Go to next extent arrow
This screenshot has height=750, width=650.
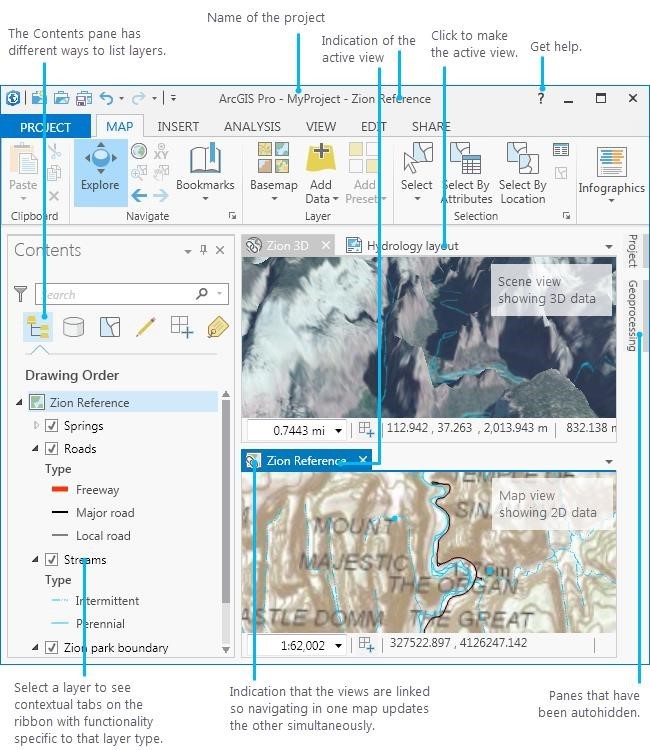[x=161, y=195]
